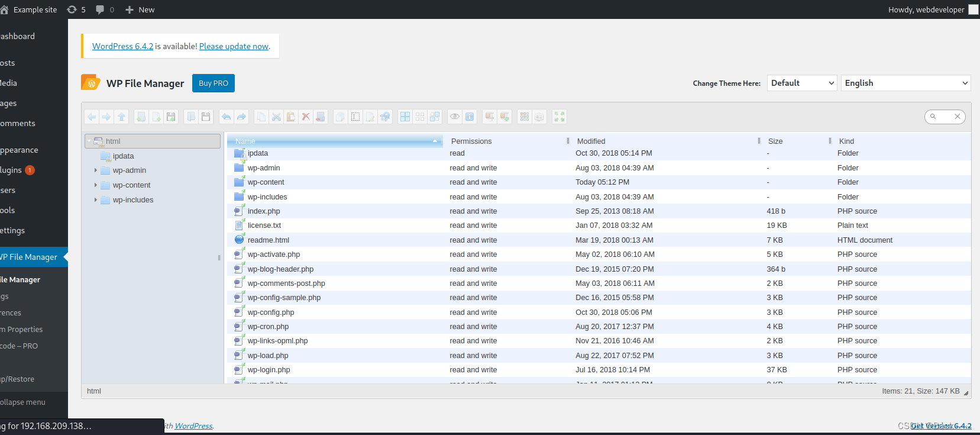Click the Empty folder toolbar icon
Screen dimensions: 980x435
(x=321, y=117)
